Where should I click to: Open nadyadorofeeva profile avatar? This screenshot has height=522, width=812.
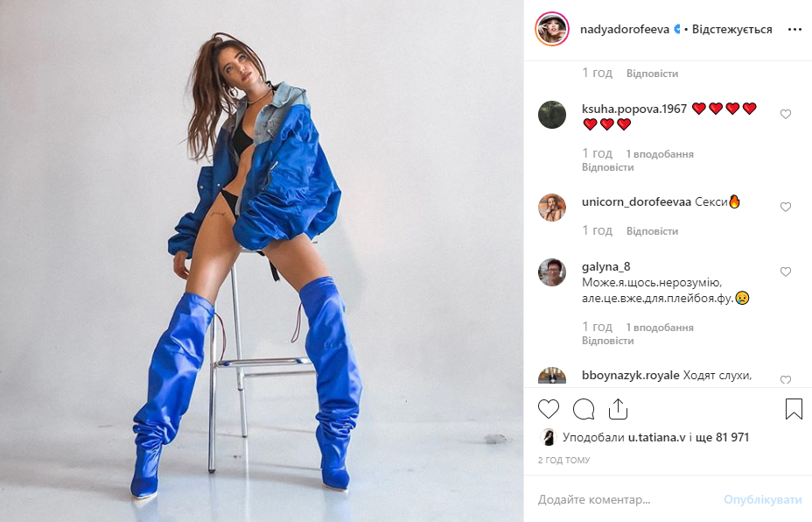[552, 29]
